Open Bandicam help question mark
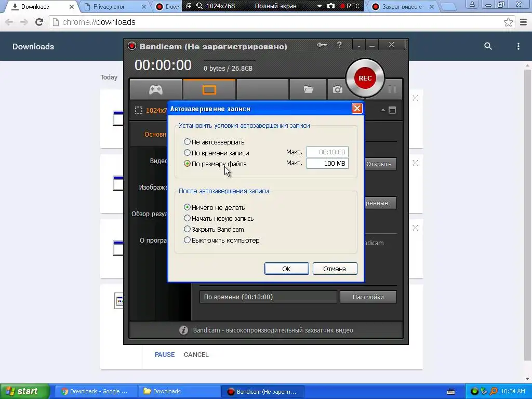 tap(339, 45)
